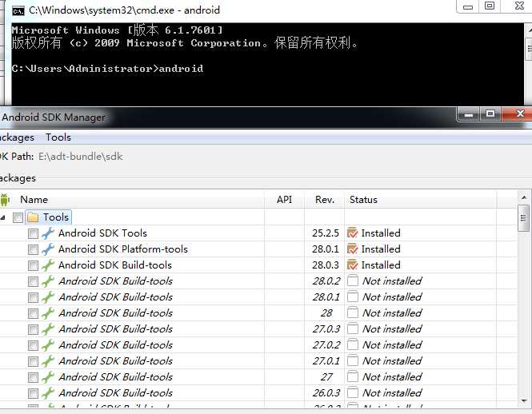532x414 pixels.
Task: Click the package list scroll down arrow
Action: (524, 400)
